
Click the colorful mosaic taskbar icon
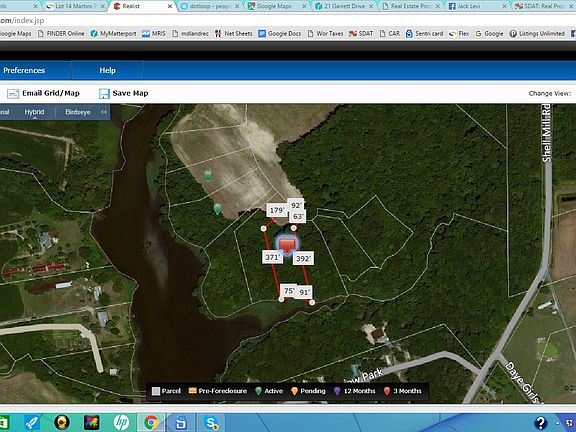pyautogui.click(x=91, y=422)
